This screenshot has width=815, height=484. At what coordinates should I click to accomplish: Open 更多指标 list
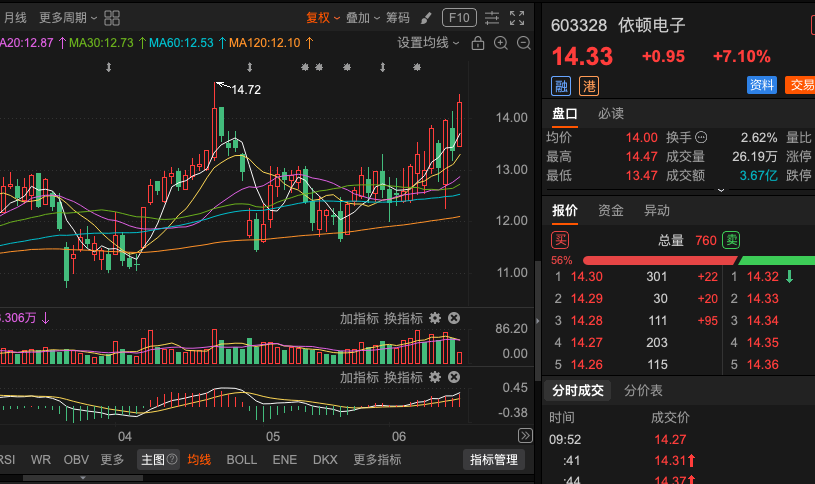(x=377, y=460)
